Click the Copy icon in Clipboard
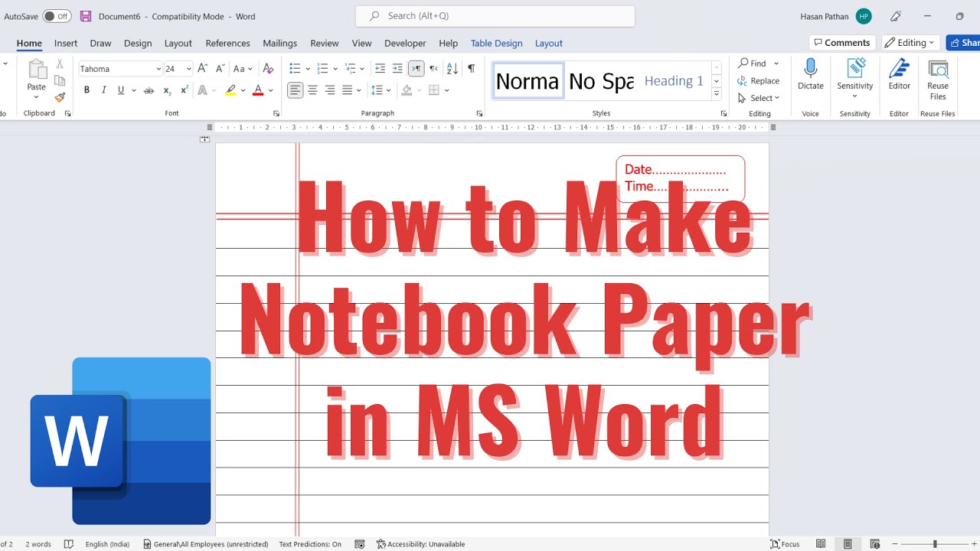The width and height of the screenshot is (980, 551). coord(60,80)
